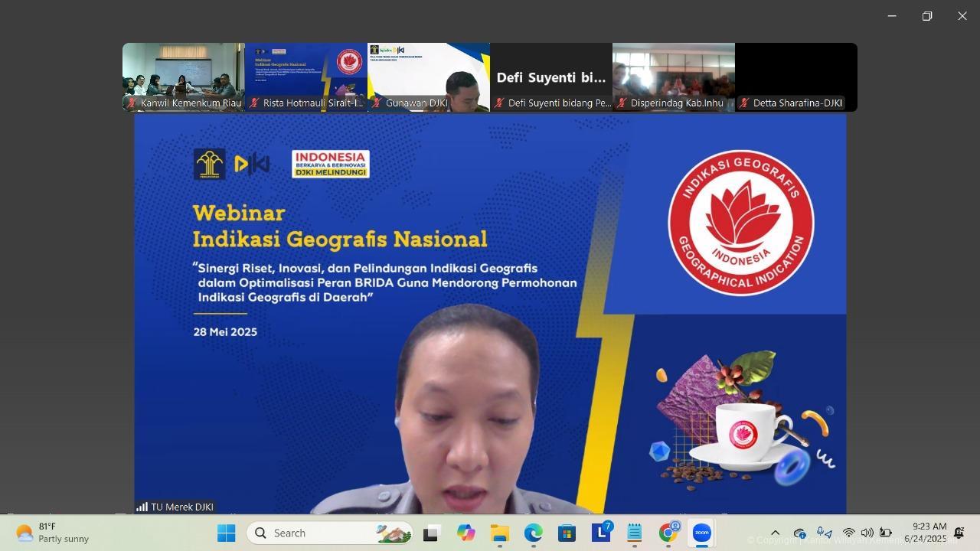
Task: Open the blue L app with badge
Action: pos(601,533)
